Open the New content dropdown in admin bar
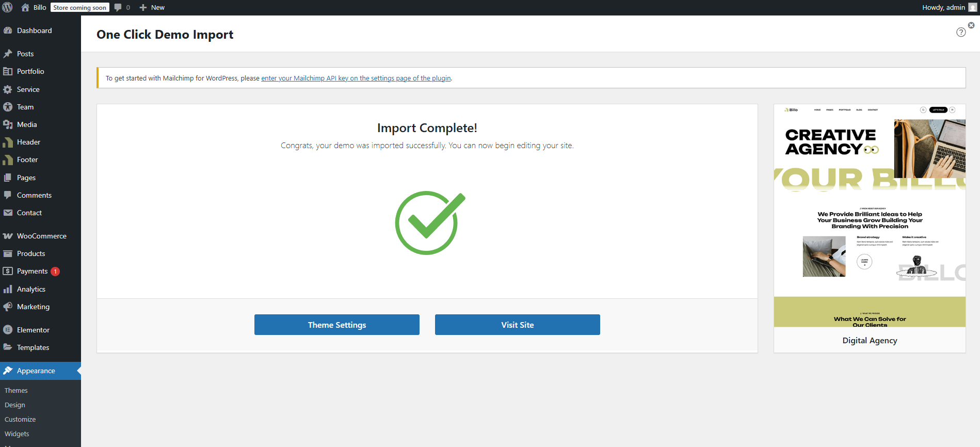Screen dimensions: 980x447 (x=152, y=7)
